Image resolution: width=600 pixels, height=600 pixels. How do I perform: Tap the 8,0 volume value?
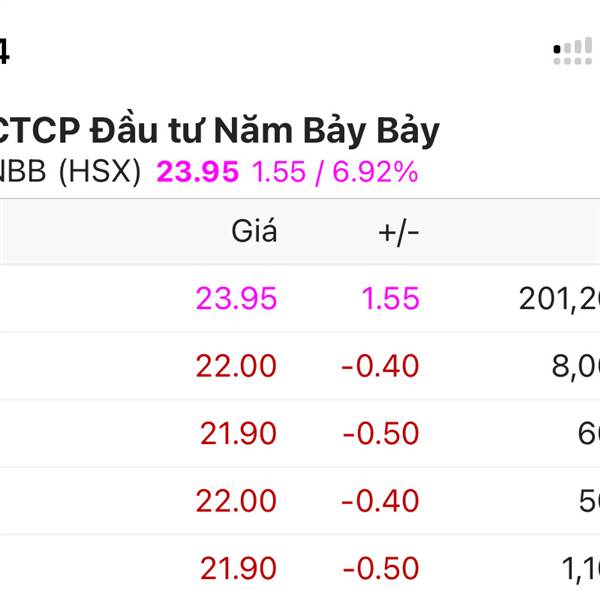coord(576,367)
